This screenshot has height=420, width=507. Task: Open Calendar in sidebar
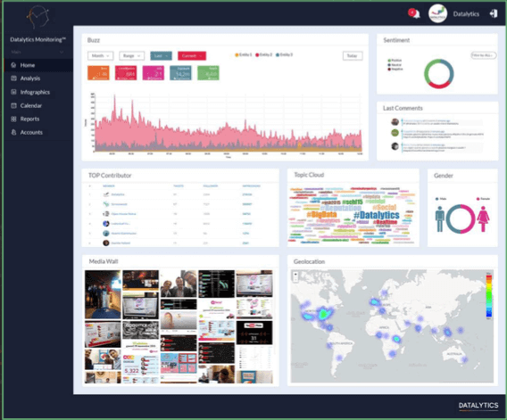(x=38, y=105)
